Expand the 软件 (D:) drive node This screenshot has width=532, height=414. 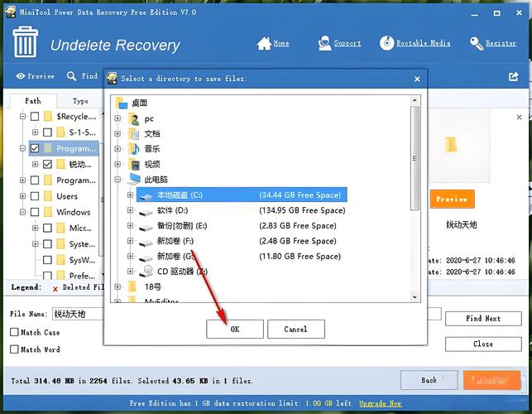coord(130,210)
